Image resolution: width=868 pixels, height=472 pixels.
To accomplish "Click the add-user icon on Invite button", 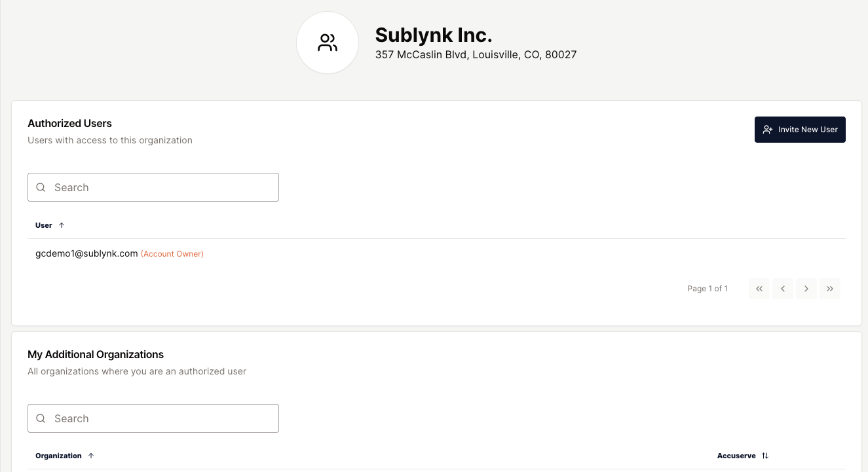I will point(768,130).
